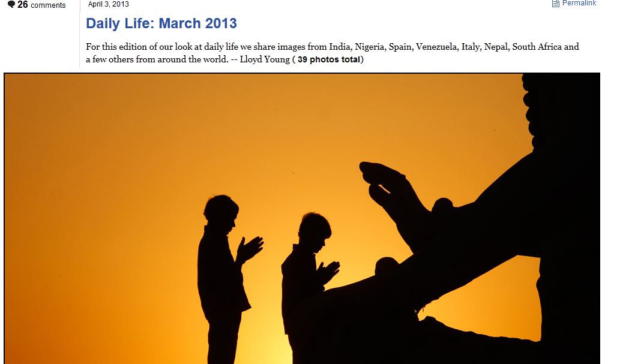Click the word Spain in the description

(x=400, y=47)
